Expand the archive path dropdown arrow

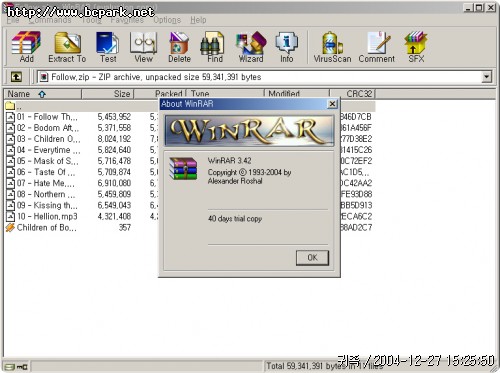click(x=486, y=77)
